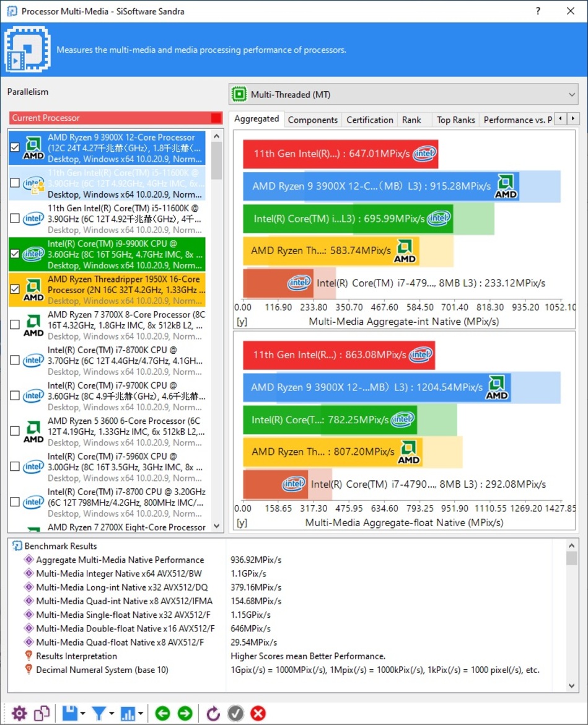Go forward with green right arrow
The height and width of the screenshot is (725, 588).
(x=185, y=713)
